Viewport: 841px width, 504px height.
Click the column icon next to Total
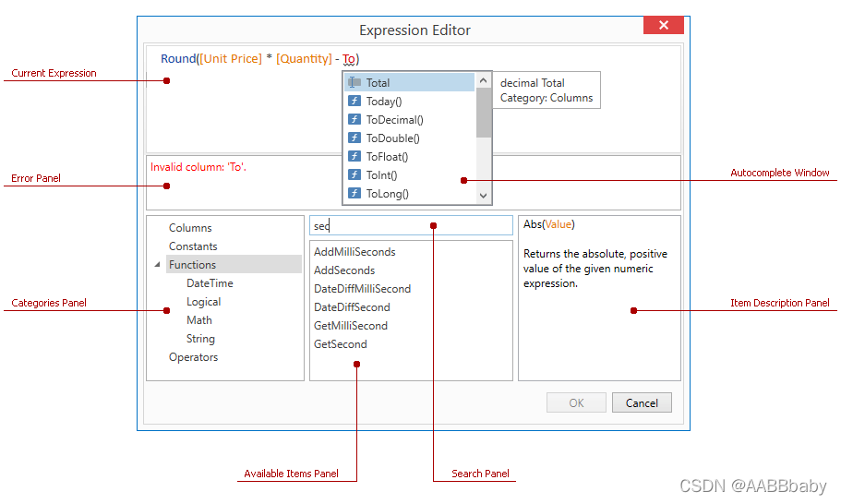[x=354, y=82]
